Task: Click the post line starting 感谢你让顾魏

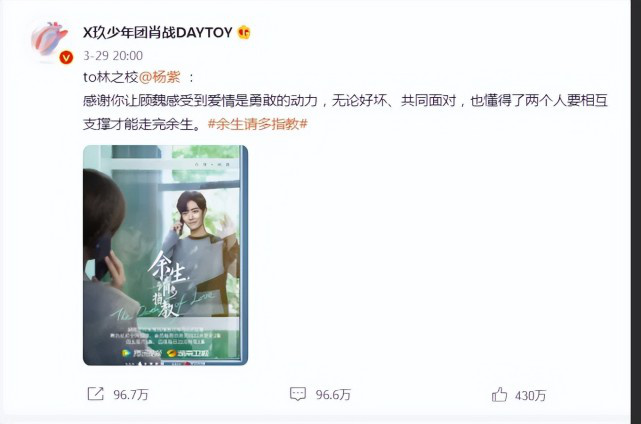Action: point(345,101)
